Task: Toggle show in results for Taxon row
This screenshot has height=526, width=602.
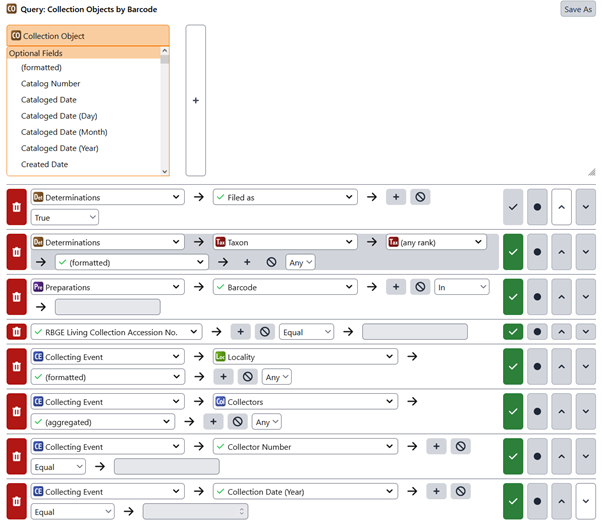Action: [x=513, y=252]
